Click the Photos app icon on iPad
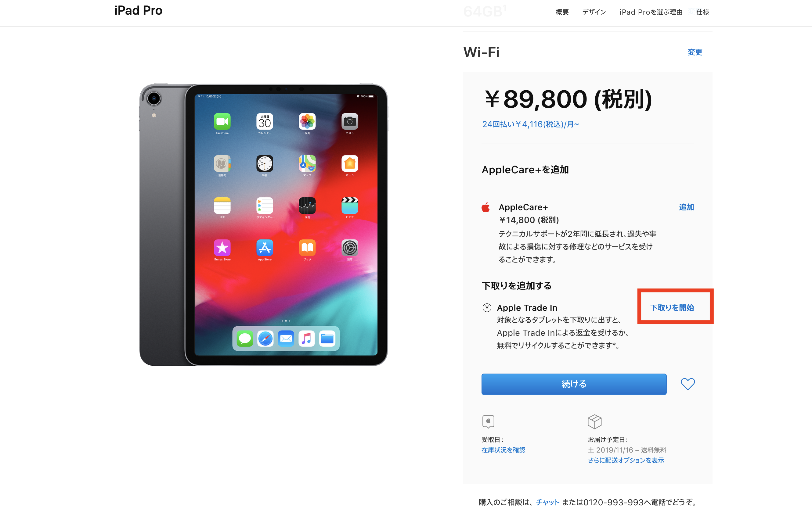Image resolution: width=812 pixels, height=516 pixels. (307, 122)
